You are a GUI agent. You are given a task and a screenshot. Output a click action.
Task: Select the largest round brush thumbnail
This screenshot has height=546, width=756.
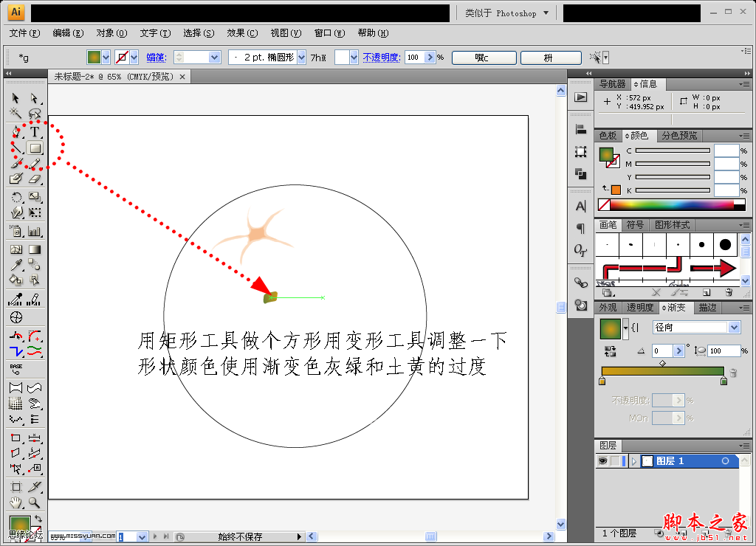pyautogui.click(x=725, y=245)
